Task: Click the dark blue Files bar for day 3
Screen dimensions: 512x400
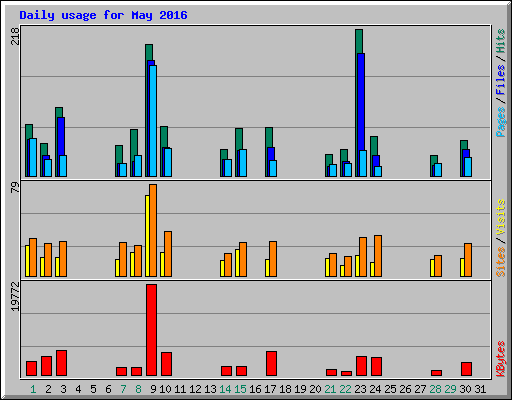Action: (61, 136)
